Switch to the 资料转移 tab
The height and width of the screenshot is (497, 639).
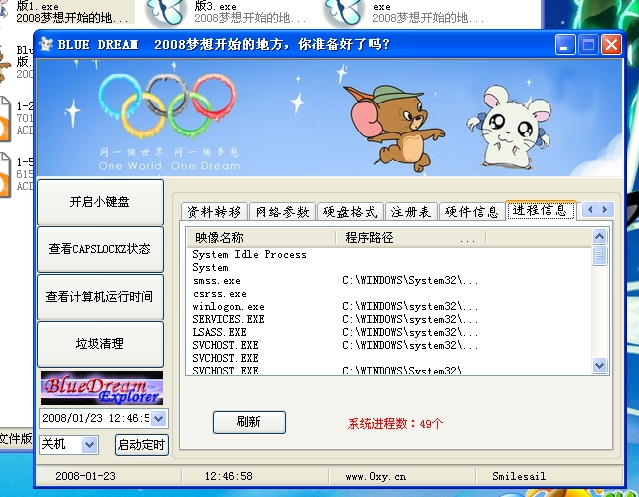(x=214, y=211)
